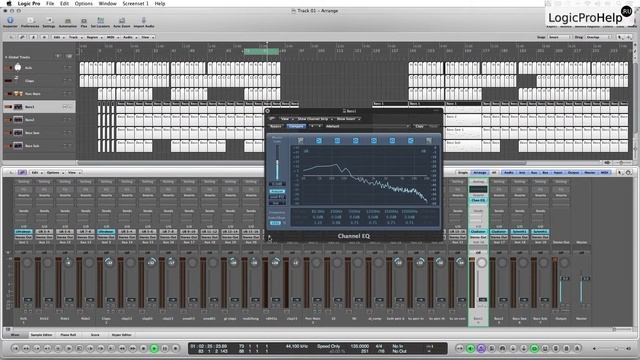Click the Stop button in the transport
The width and height of the screenshot is (640, 360).
click(143, 348)
